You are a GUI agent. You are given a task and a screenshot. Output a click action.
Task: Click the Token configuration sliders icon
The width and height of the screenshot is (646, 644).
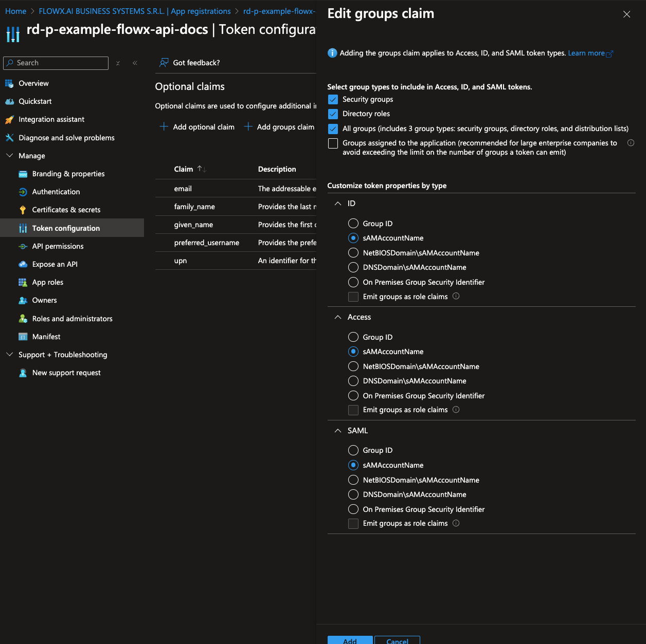[x=23, y=228]
